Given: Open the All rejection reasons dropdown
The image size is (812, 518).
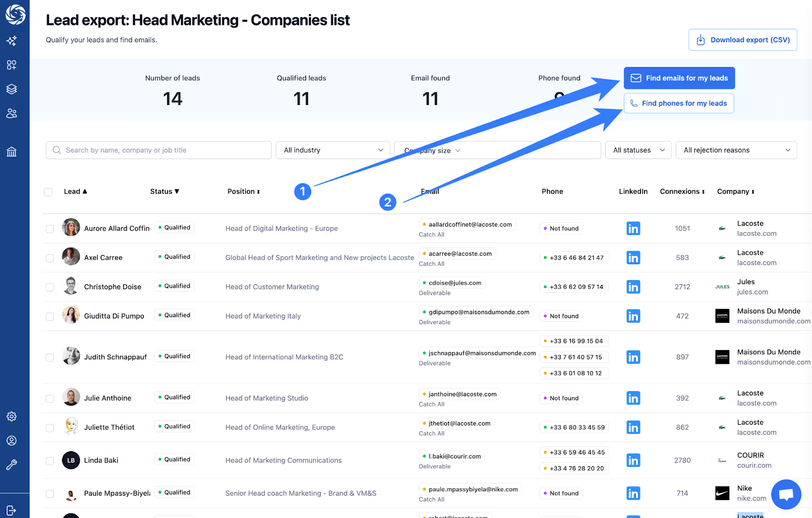Looking at the screenshot, I should [736, 150].
